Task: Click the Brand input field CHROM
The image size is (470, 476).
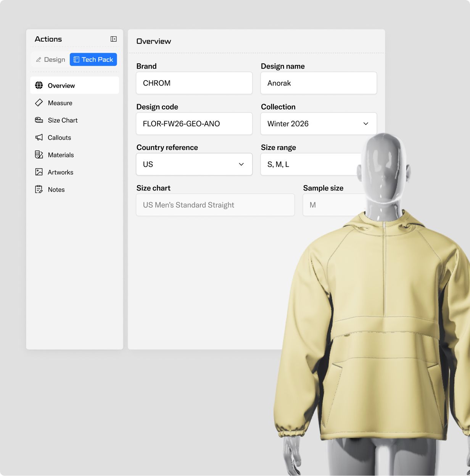Action: (194, 83)
